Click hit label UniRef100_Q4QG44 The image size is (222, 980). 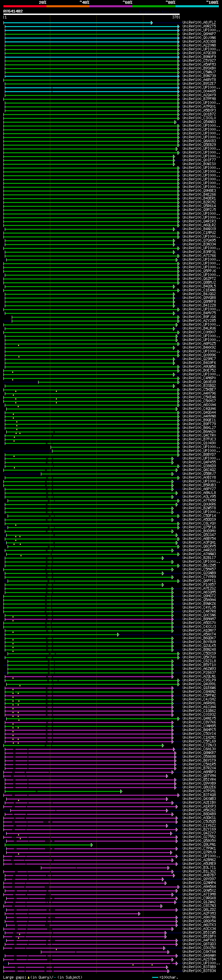199,412
